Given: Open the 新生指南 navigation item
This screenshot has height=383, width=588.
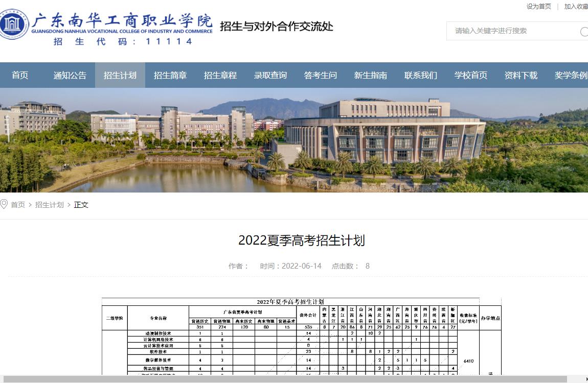Looking at the screenshot, I should tap(371, 76).
